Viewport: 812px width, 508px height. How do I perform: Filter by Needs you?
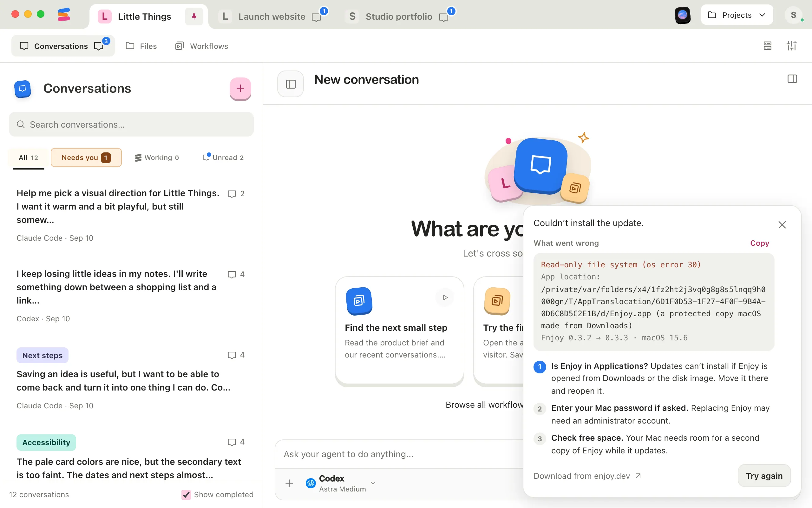click(86, 157)
